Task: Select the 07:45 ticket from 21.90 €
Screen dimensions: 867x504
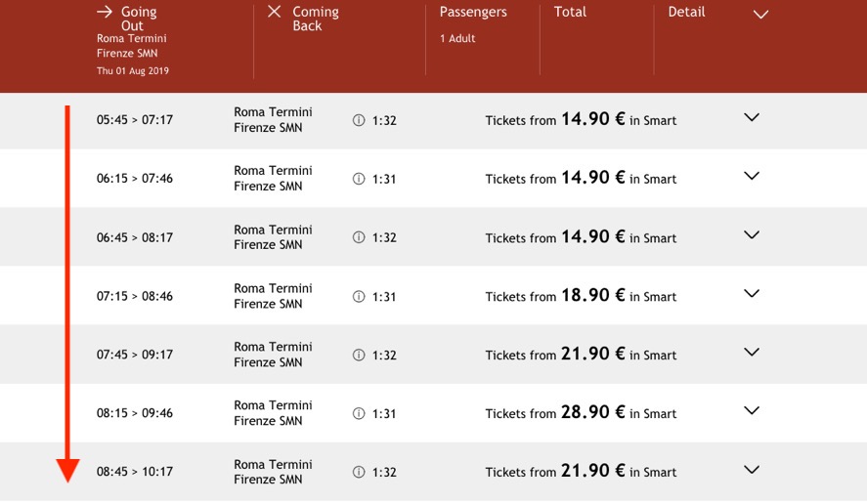Action: click(581, 355)
